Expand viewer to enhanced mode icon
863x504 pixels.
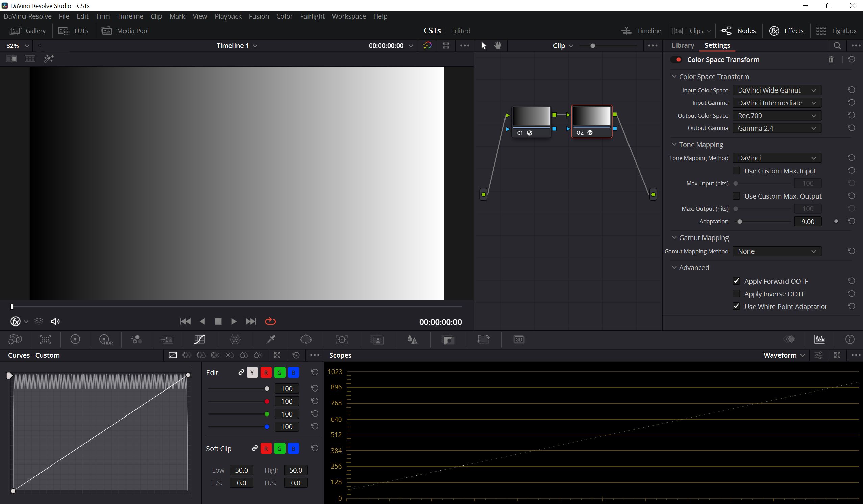tap(446, 46)
